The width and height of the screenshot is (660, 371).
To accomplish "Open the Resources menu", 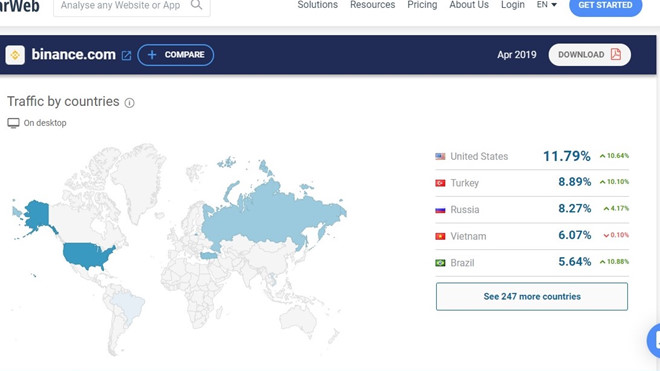I will 373,5.
